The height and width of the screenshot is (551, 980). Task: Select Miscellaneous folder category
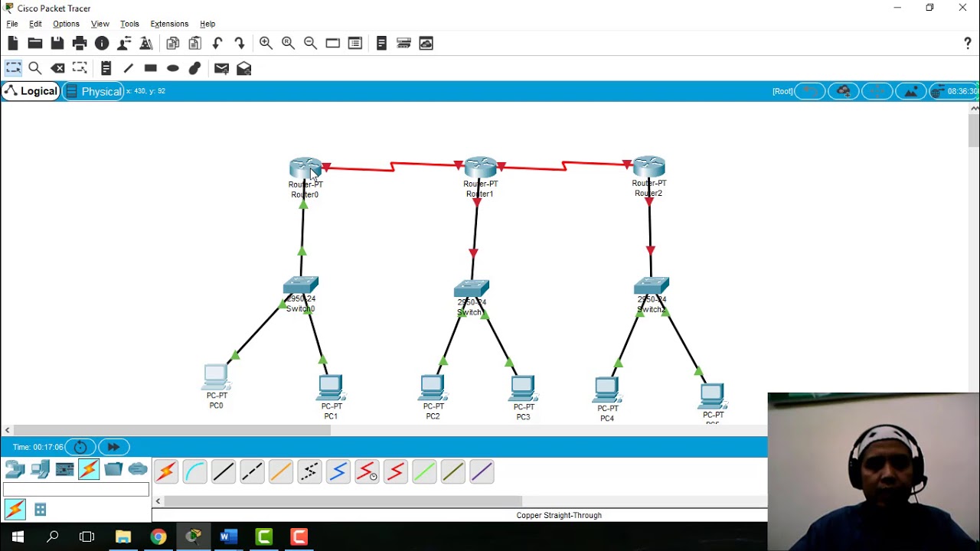click(113, 469)
